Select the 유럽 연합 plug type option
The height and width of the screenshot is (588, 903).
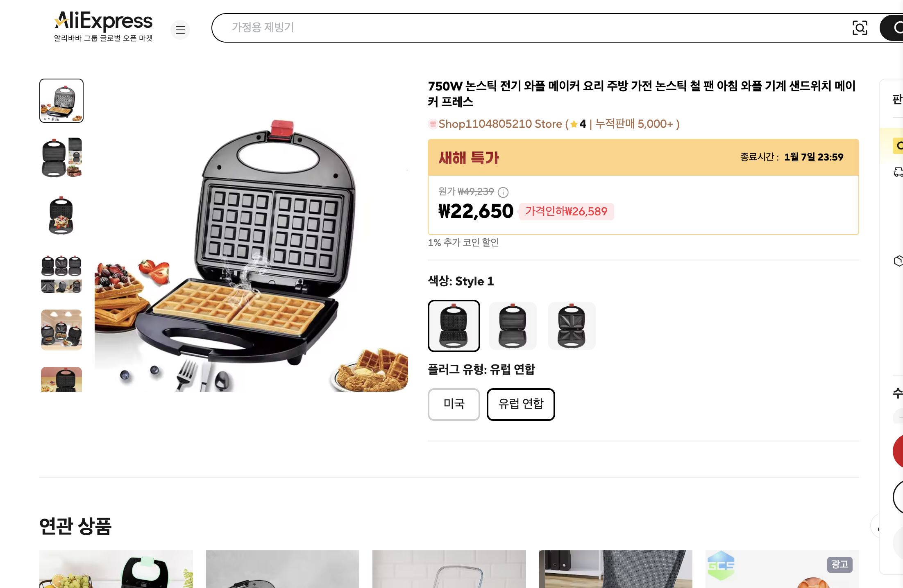click(x=520, y=404)
